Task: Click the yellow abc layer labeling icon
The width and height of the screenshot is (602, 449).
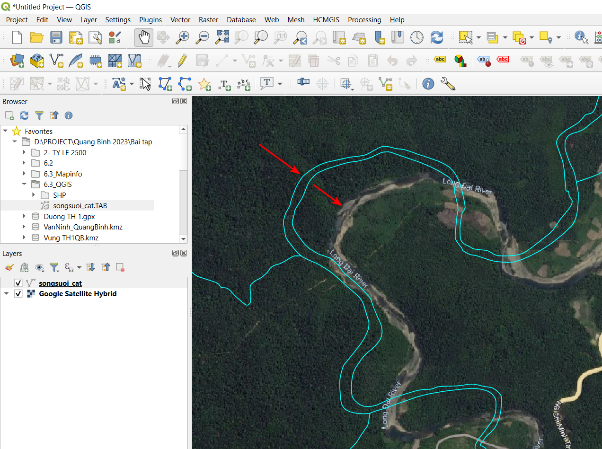Action: tap(440, 60)
